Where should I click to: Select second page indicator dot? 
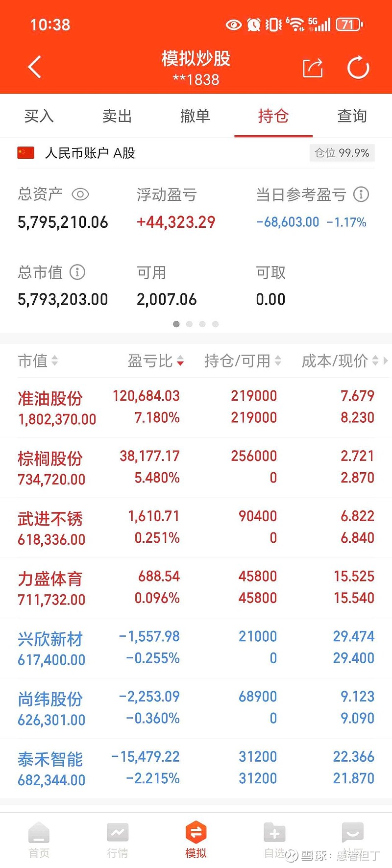click(x=189, y=324)
